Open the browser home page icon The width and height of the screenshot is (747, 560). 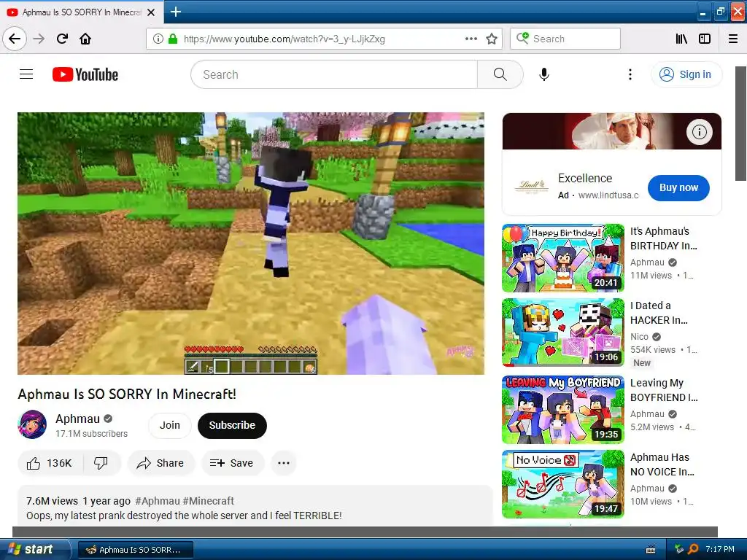pyautogui.click(x=85, y=39)
